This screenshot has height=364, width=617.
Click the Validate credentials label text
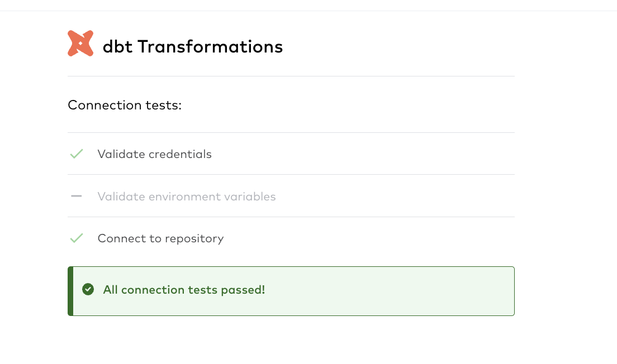(154, 154)
